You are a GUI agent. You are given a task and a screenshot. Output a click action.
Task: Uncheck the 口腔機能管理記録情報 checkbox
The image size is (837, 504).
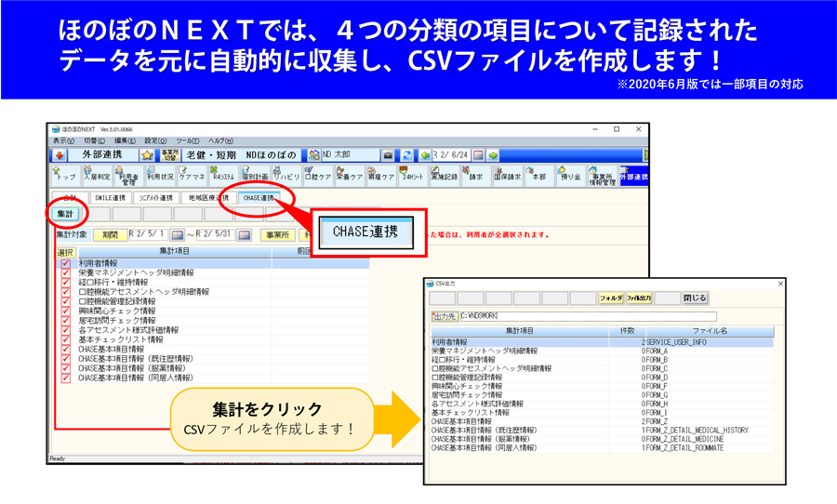click(66, 301)
